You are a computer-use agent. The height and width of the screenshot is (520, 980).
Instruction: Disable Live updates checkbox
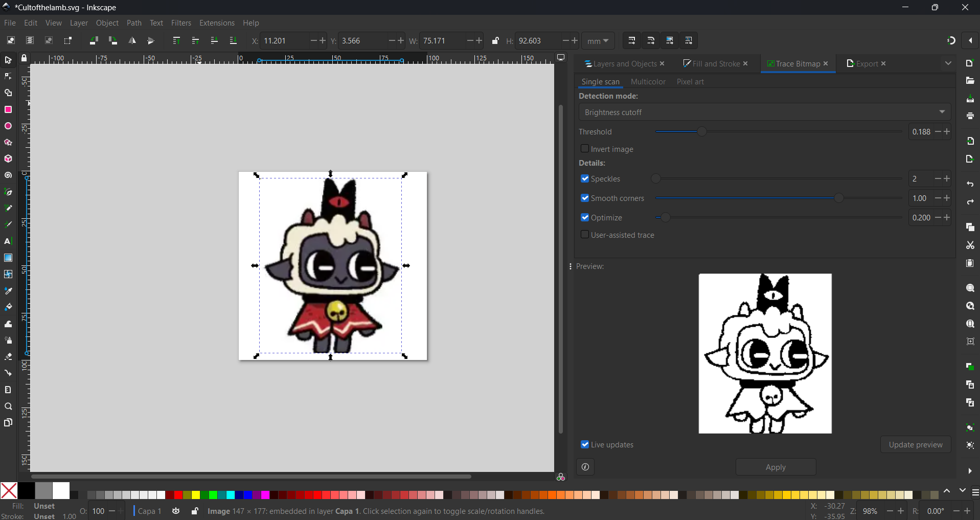click(x=585, y=444)
